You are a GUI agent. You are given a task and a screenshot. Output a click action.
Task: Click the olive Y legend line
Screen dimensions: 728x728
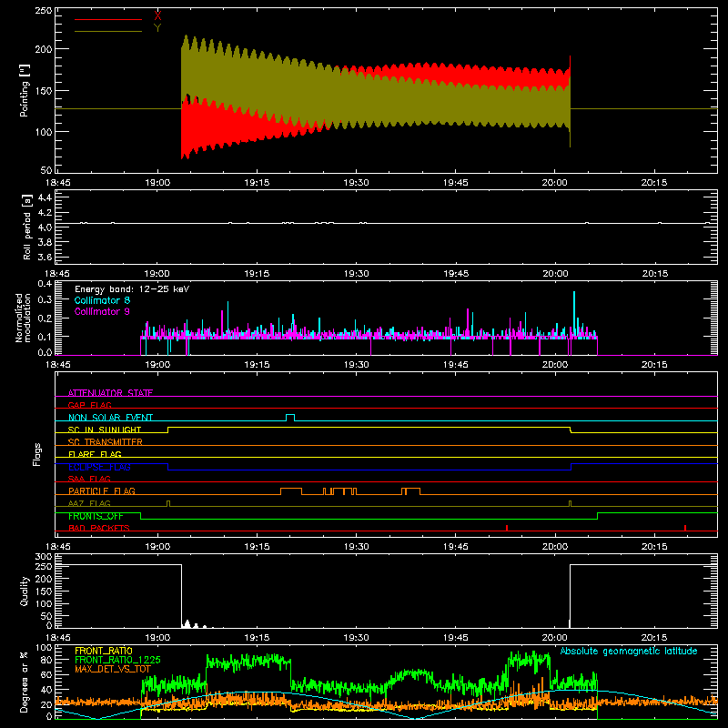(107, 31)
